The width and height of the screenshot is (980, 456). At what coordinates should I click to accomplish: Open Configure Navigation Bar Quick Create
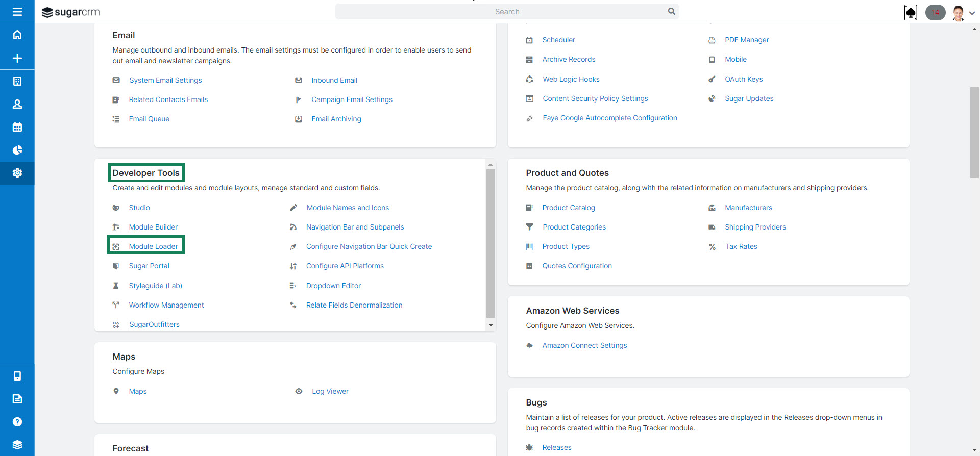click(369, 246)
